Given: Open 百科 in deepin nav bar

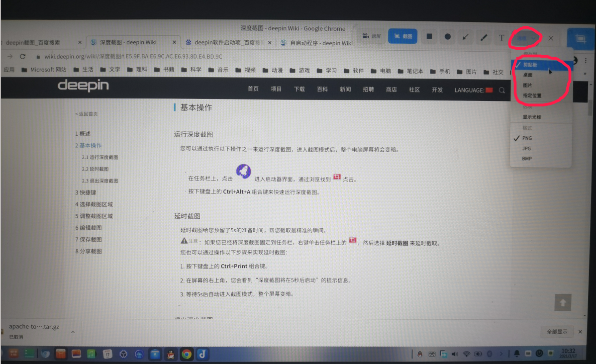Looking at the screenshot, I should point(322,90).
